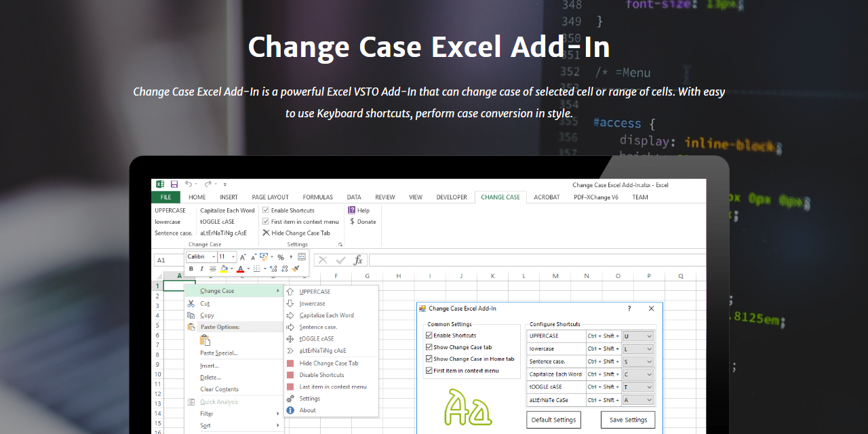Click Decrease Decimal in mini toolbar

click(285, 269)
